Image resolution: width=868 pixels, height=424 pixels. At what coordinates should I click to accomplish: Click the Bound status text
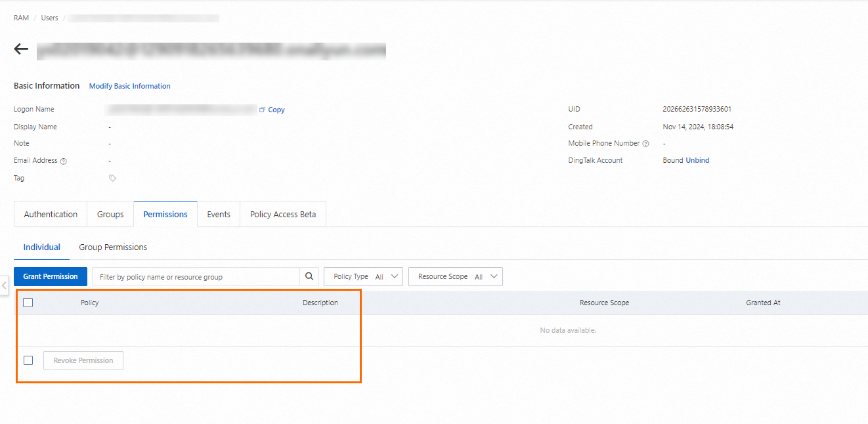click(673, 160)
